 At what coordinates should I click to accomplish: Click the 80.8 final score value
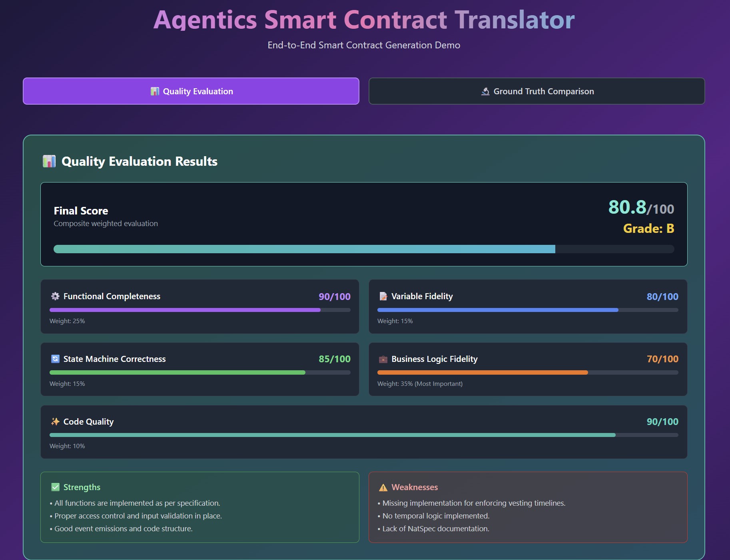[627, 207]
